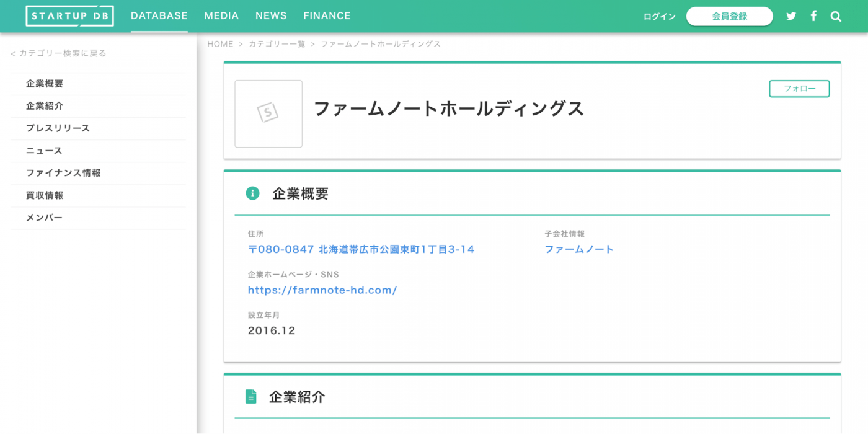Visit StartupDB's Twitter via the bird icon
Viewport: 868px width, 434px height.
pos(791,16)
